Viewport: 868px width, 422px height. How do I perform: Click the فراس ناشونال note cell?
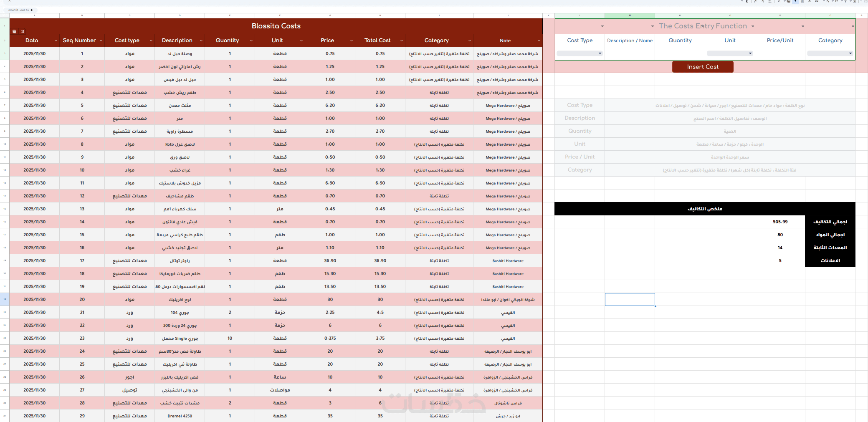click(x=508, y=403)
